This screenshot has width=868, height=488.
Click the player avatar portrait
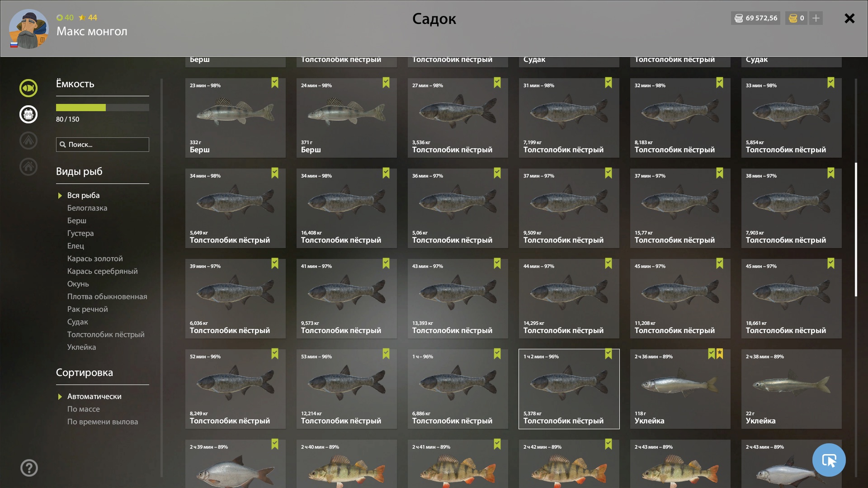29,28
